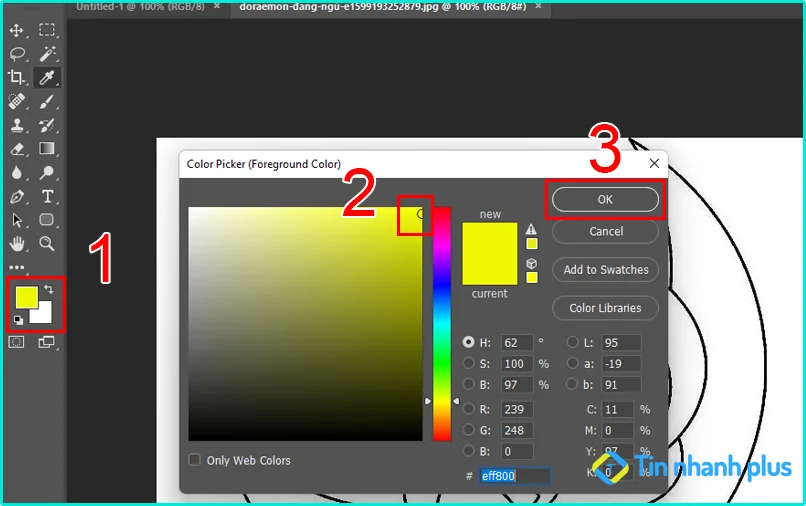
Task: Select the S saturation radio button
Action: click(x=468, y=363)
